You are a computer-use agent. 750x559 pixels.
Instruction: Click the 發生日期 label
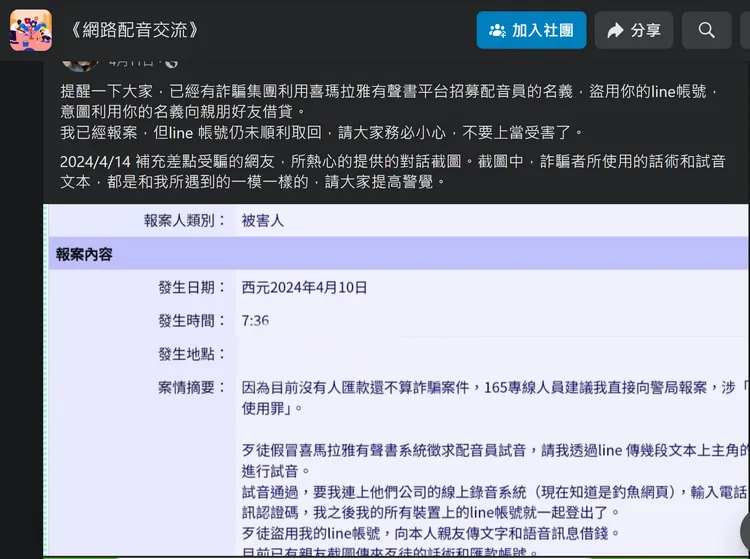click(191, 287)
